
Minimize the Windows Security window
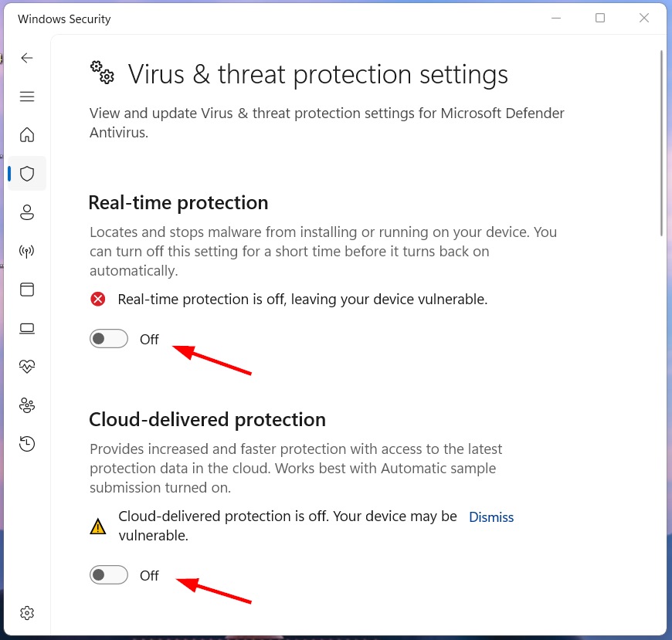point(556,18)
